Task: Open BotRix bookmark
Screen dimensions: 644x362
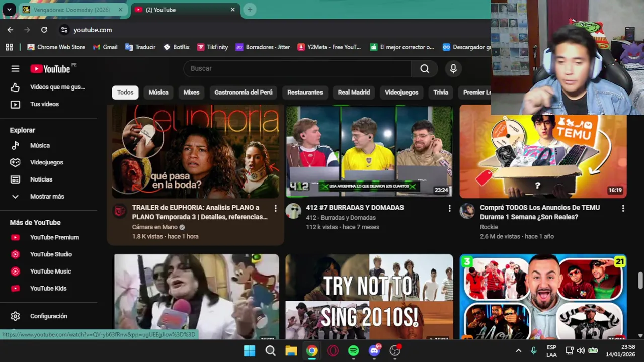Action: pyautogui.click(x=177, y=47)
